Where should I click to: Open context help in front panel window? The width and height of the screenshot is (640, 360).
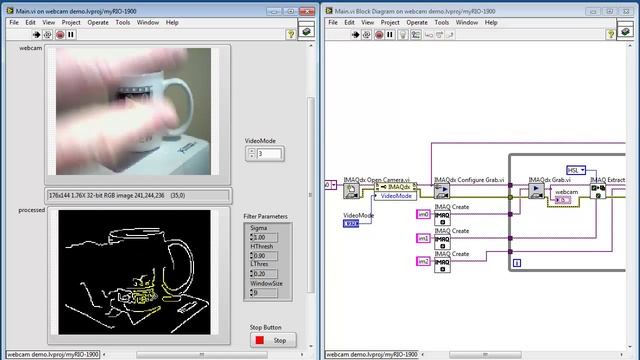[291, 34]
